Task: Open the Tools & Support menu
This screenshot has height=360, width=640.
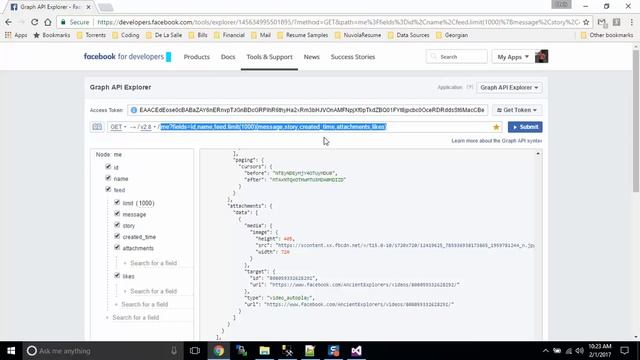Action: tap(269, 57)
